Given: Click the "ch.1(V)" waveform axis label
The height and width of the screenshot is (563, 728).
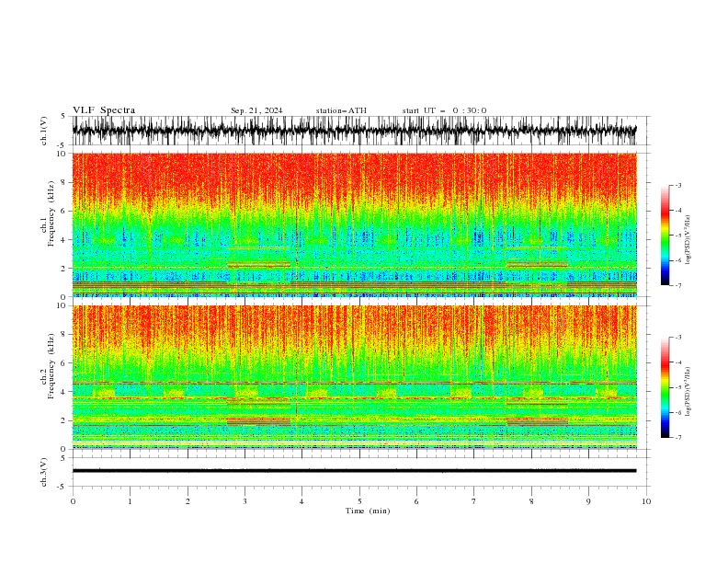Looking at the screenshot, I should pyautogui.click(x=44, y=131).
